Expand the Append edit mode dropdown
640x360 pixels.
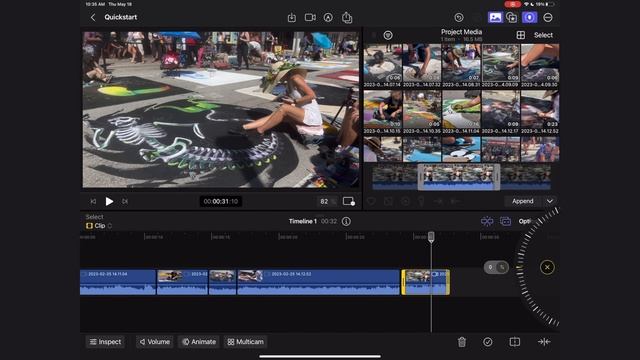click(550, 201)
